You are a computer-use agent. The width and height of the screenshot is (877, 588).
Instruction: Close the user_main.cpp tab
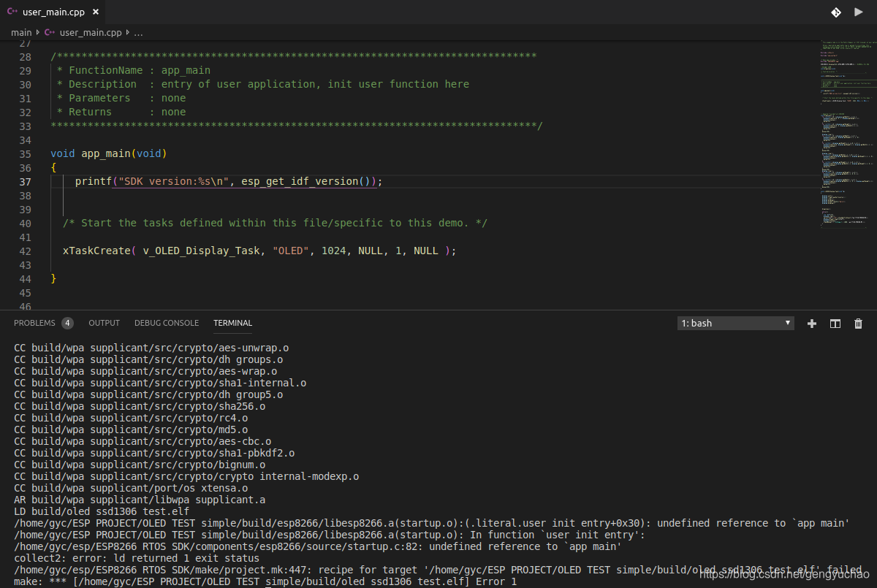click(96, 12)
